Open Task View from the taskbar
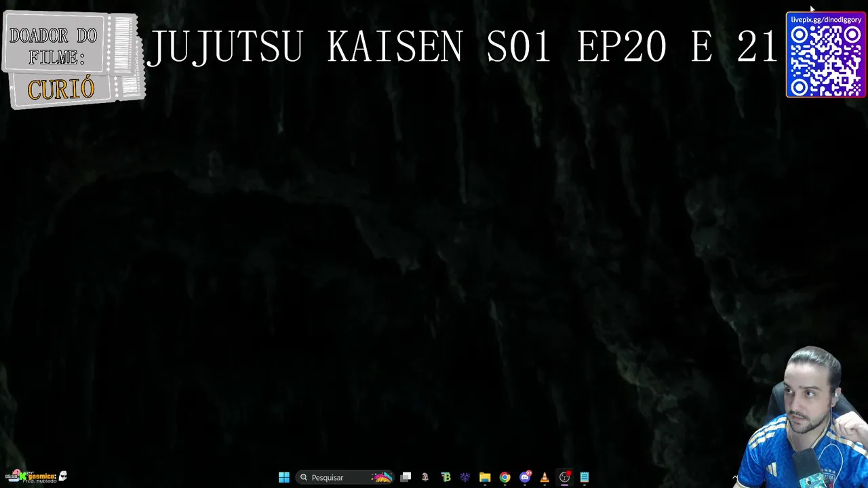This screenshot has height=488, width=868. (x=406, y=478)
